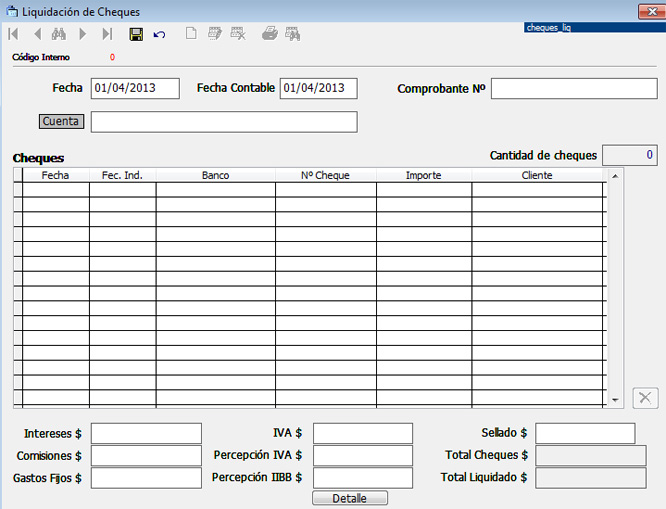Click the Detalle button
This screenshot has height=509, width=666.
pyautogui.click(x=350, y=498)
